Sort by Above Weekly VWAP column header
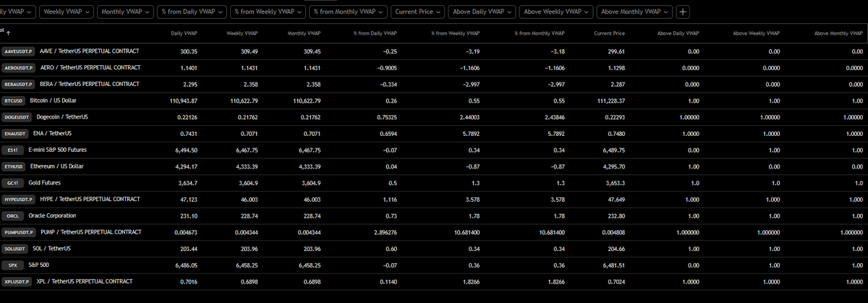The width and height of the screenshot is (868, 303). (x=757, y=33)
